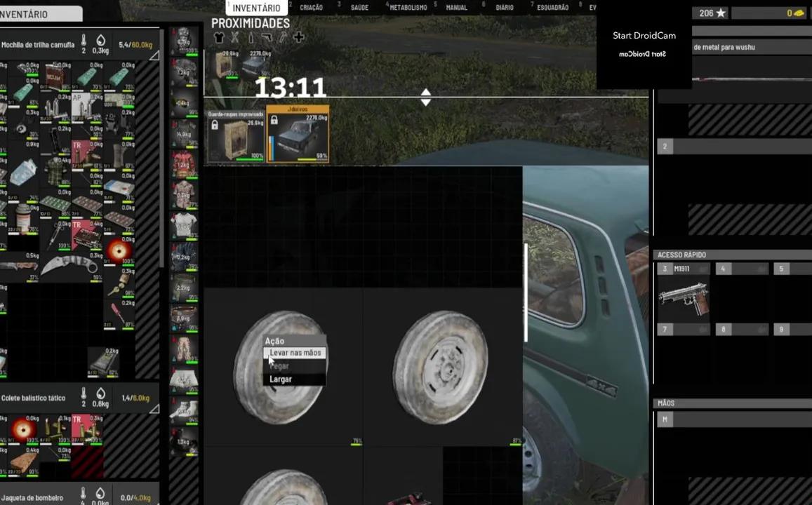The height and width of the screenshot is (505, 812).
Task: Filter proximity items by clothing shirt icon
Action: [218, 37]
